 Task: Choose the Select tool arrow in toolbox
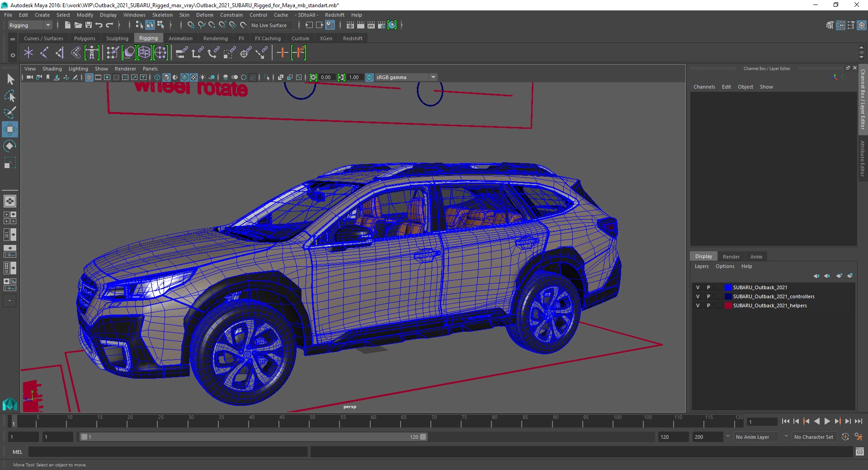click(x=10, y=80)
